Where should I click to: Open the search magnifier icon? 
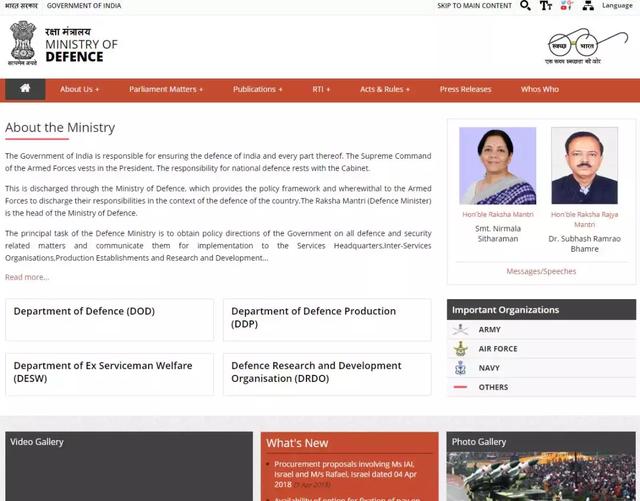pos(525,6)
